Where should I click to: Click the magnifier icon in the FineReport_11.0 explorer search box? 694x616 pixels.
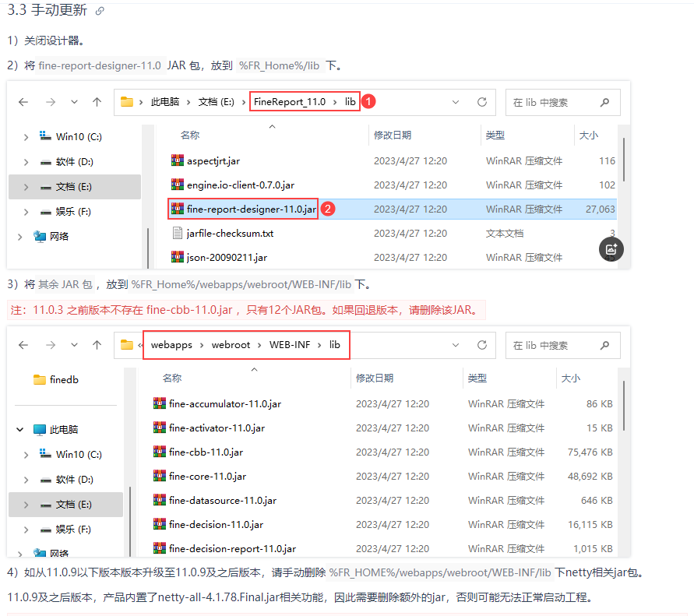pyautogui.click(x=604, y=103)
